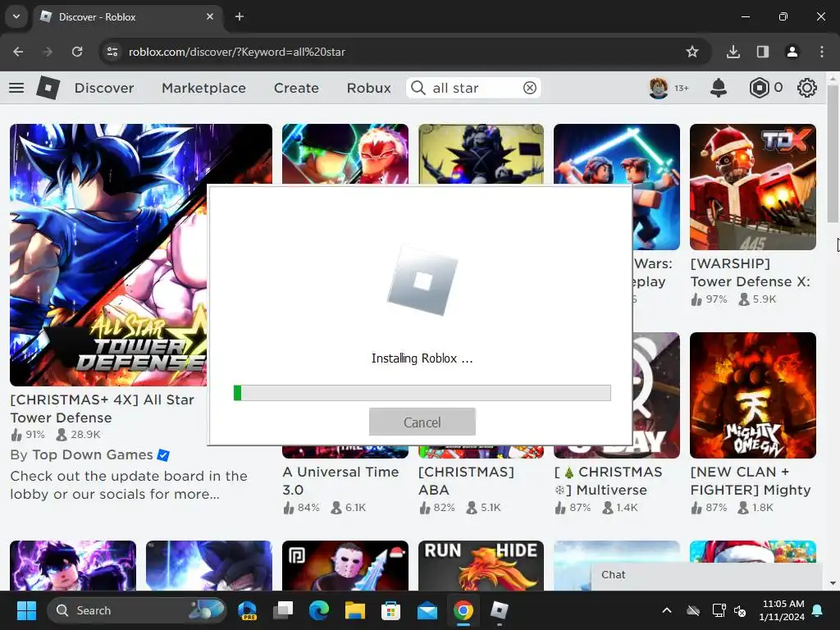Click Chrome icon in taskbar
Viewport: 840px width, 630px height.
[463, 610]
